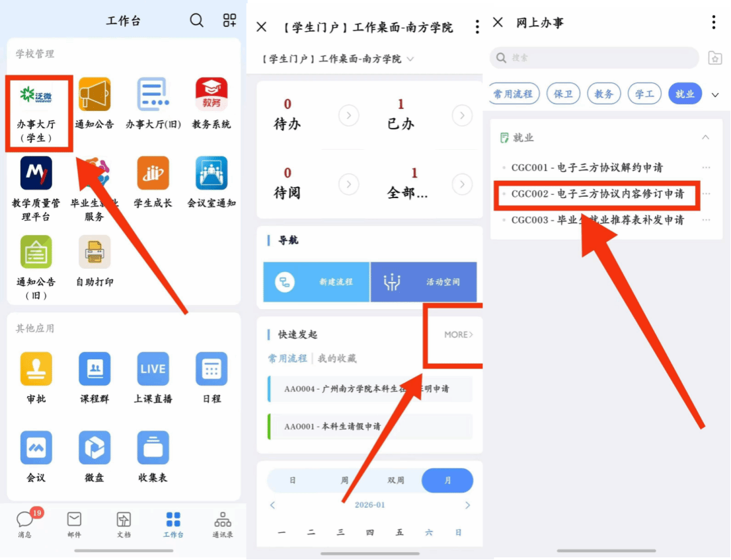This screenshot has height=560, width=731.
Task: Select the 月 calendar view
Action: click(447, 481)
